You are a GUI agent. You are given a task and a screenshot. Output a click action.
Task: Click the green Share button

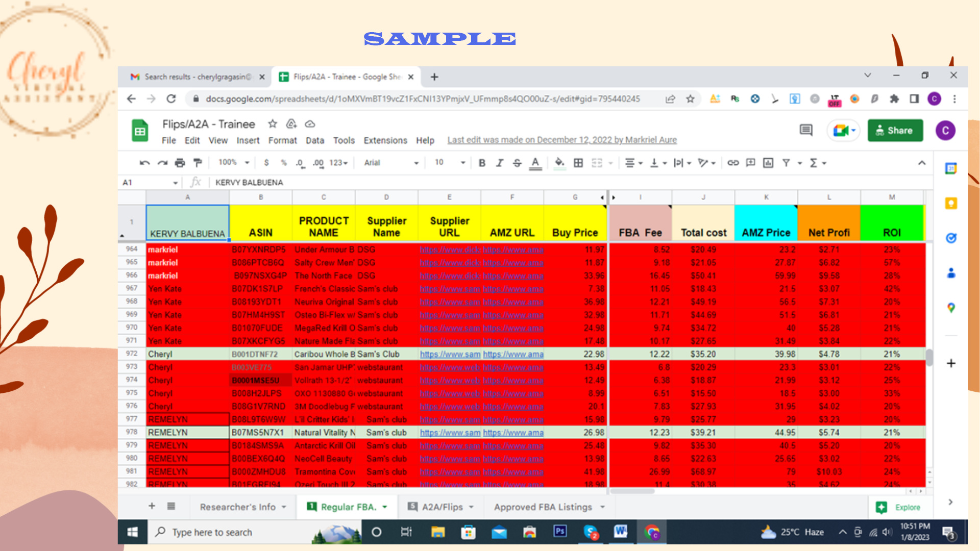[895, 131]
